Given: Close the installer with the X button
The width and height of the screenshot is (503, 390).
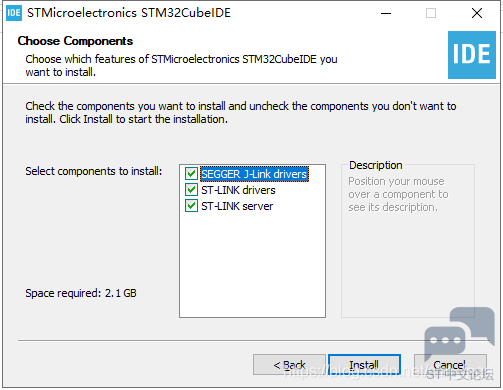Looking at the screenshot, I should coord(477,13).
